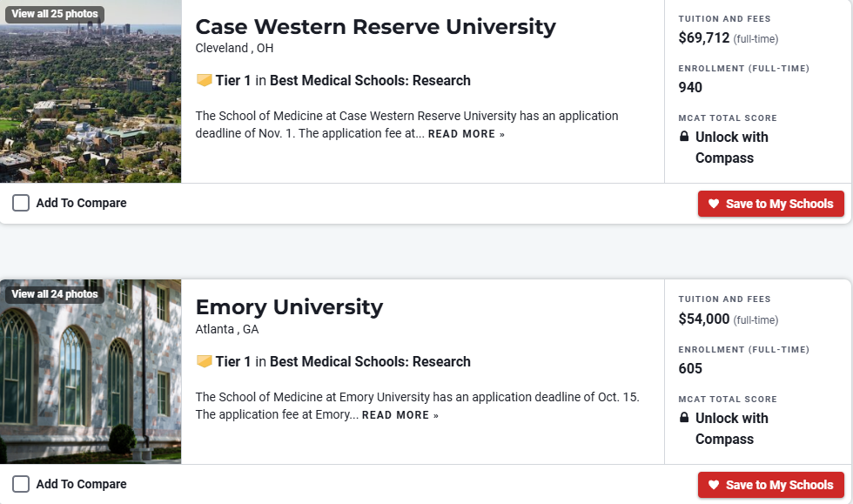Click the lock icon under Emory MCAT score
Screen dimensions: 853x504
point(684,418)
